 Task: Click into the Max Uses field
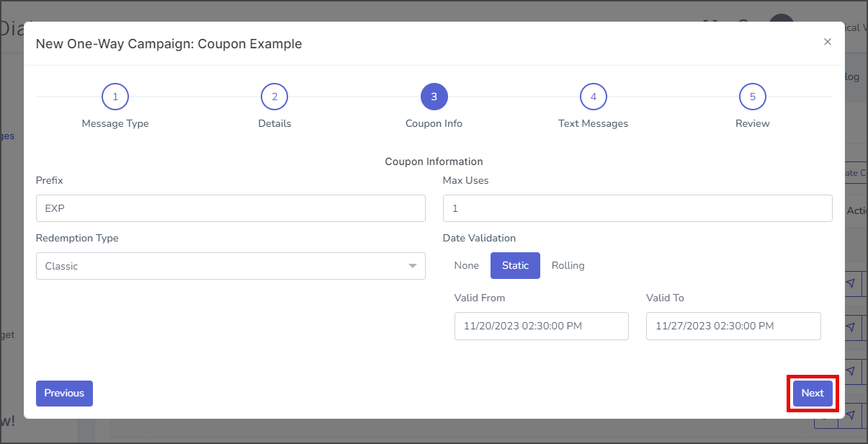click(x=637, y=208)
